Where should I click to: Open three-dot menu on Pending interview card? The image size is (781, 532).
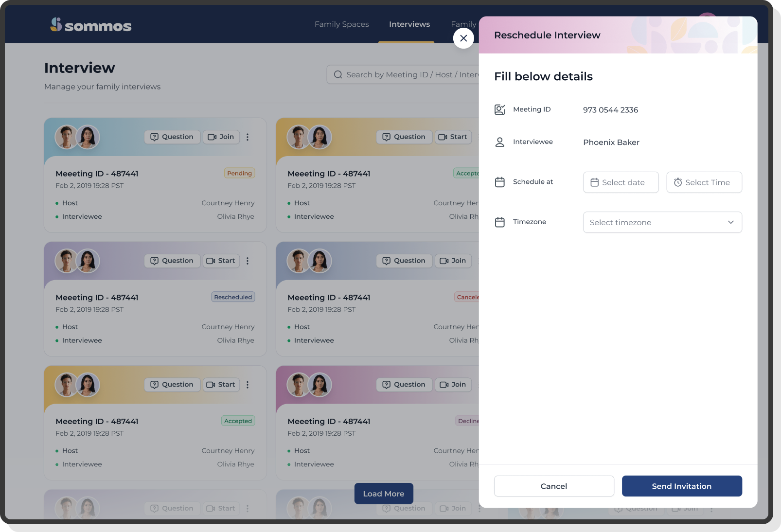248,137
